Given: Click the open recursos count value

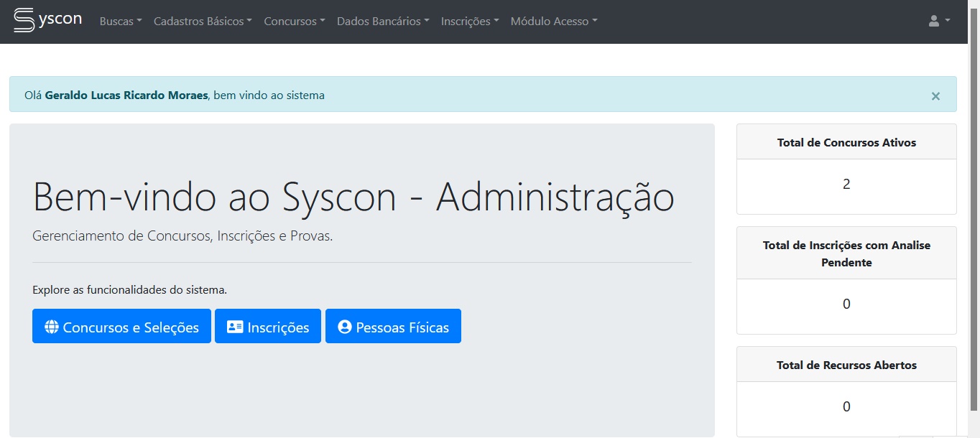Looking at the screenshot, I should pyautogui.click(x=846, y=407).
